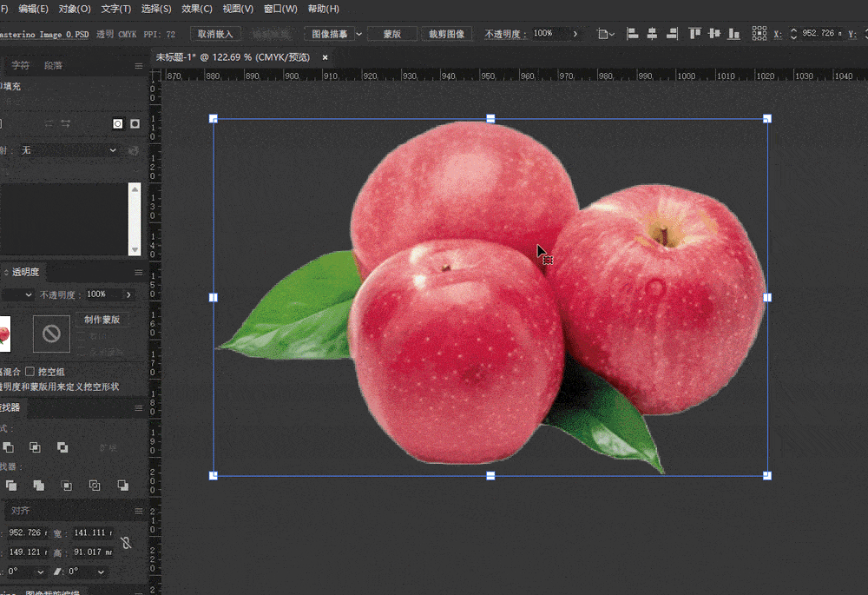Align selection to vertical center

point(714,34)
